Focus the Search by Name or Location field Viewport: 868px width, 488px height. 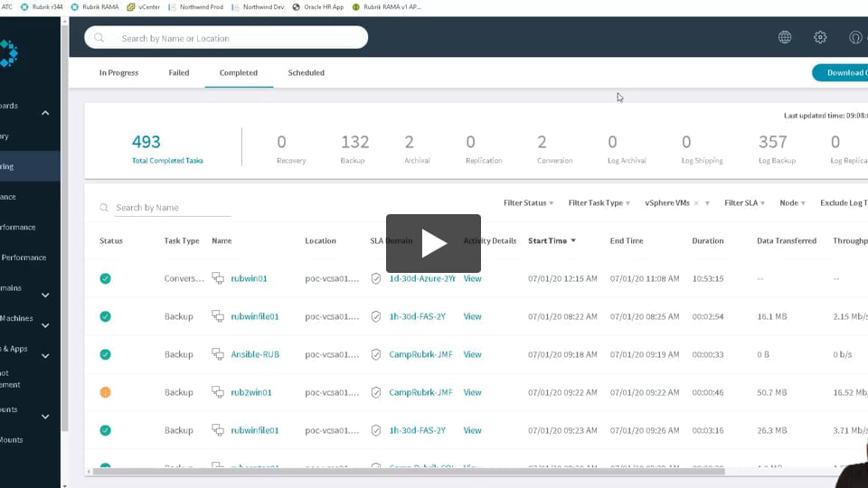coord(226,38)
